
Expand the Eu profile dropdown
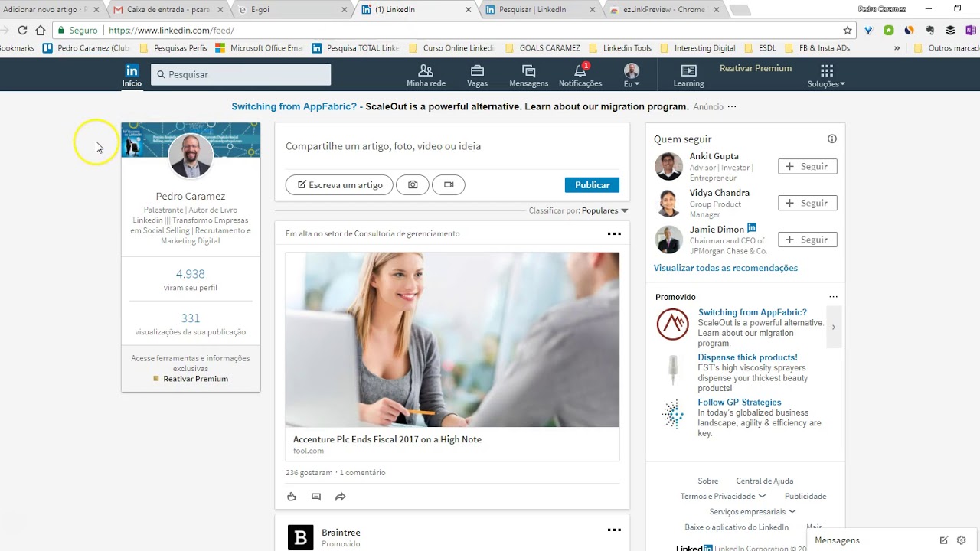click(632, 76)
